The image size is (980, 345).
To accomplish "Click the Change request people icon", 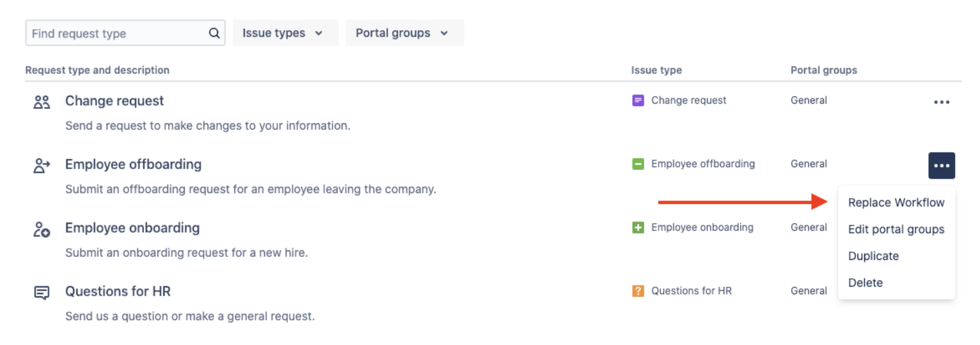I will 42,102.
